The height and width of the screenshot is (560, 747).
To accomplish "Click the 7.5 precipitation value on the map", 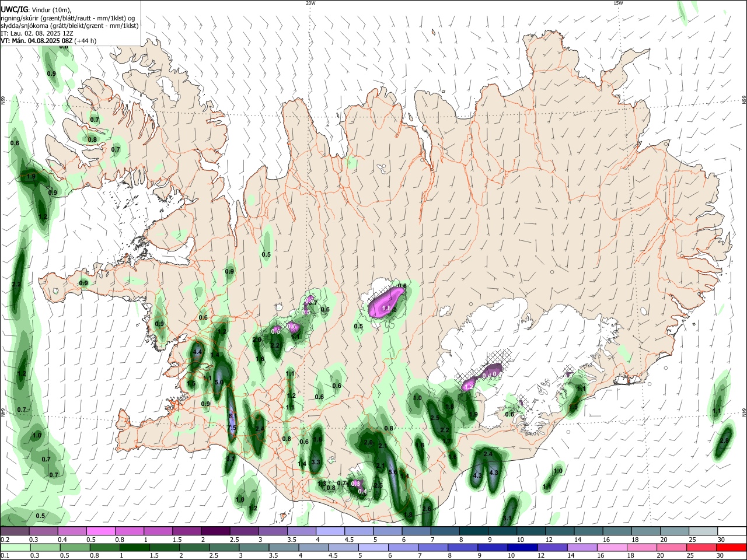I will coord(232,428).
